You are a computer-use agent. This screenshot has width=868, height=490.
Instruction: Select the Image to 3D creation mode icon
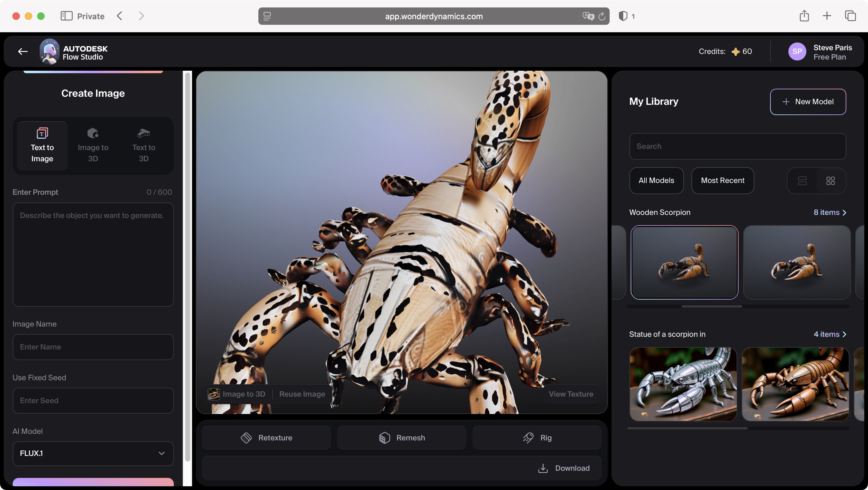tap(93, 132)
